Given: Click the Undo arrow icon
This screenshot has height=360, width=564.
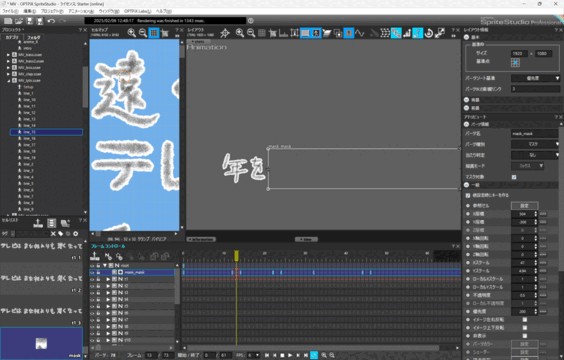Looking at the screenshot, I should 51,21.
